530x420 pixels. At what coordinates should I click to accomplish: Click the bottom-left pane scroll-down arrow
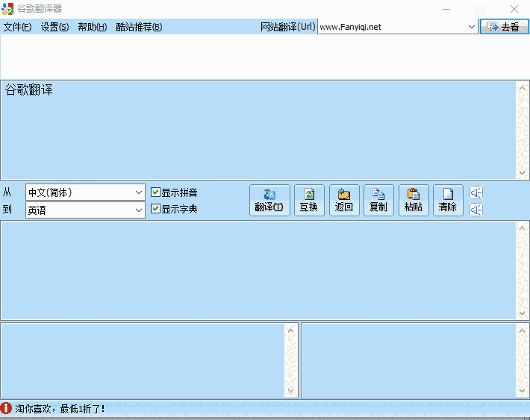coord(290,391)
